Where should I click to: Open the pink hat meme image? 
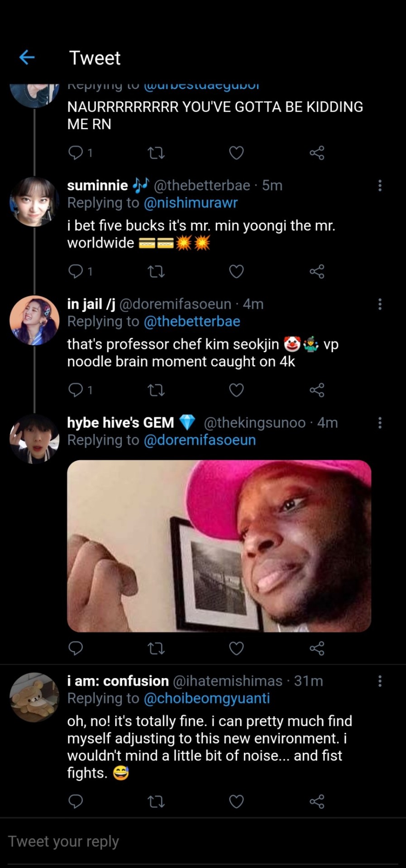point(219,546)
